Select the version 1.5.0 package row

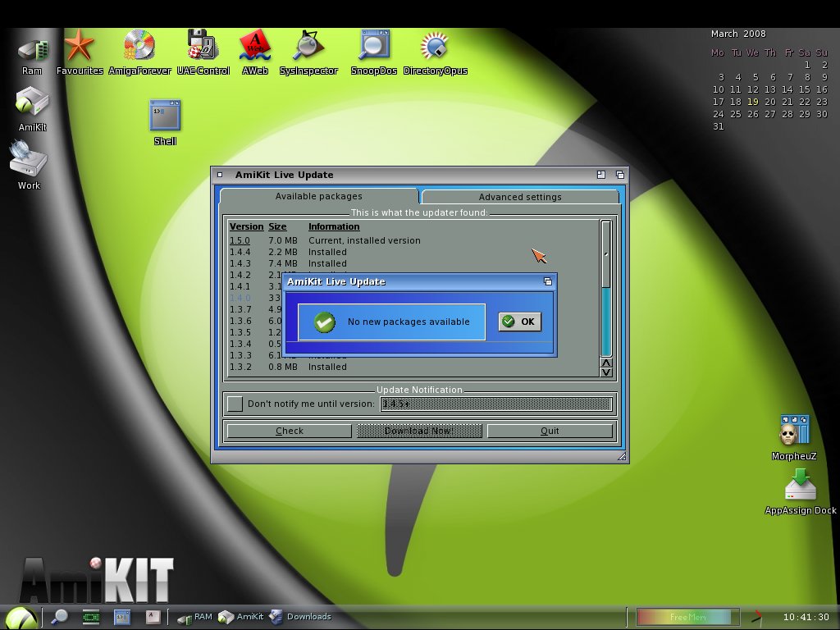click(413, 240)
